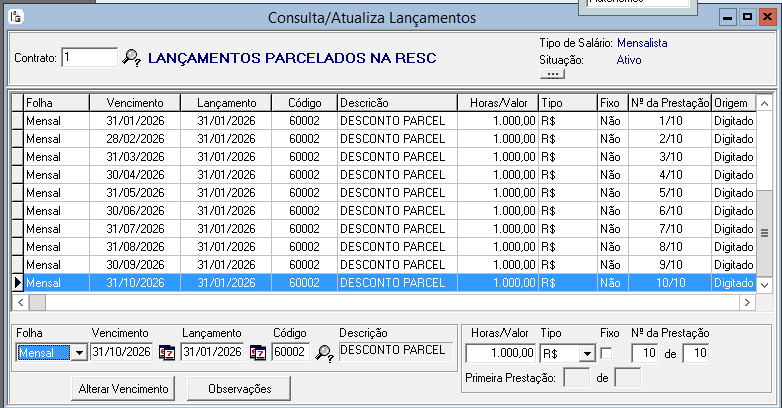Click the application icon in title bar
The width and height of the screenshot is (782, 408).
pyautogui.click(x=14, y=17)
